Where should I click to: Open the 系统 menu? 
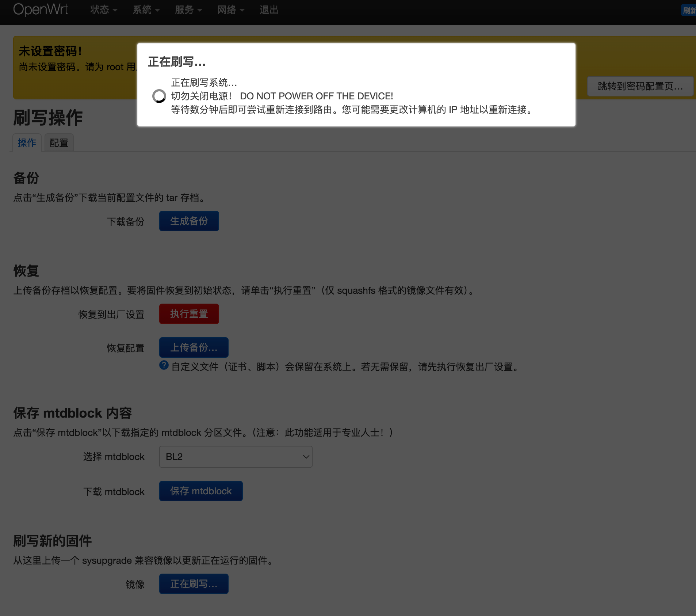(x=146, y=10)
